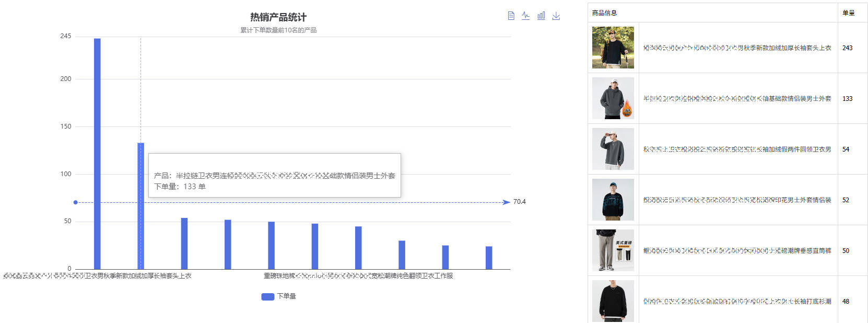Open black sweatshirt thumbnail with 48 orders
868x323 pixels.
613,301
